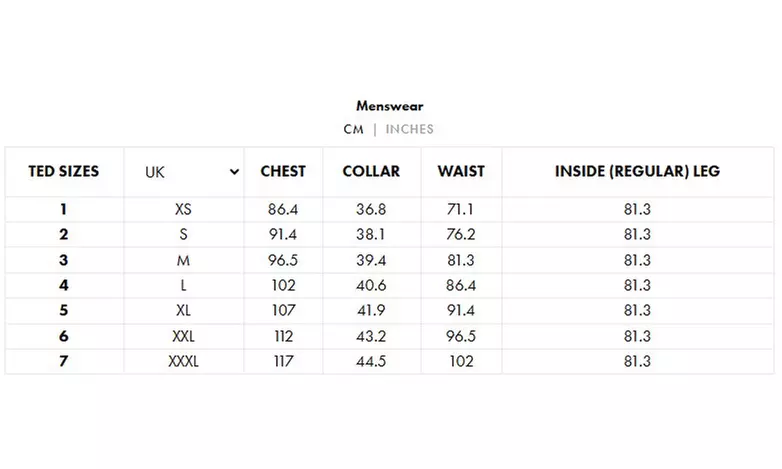Viewport: 782px width, 469px height.
Task: Click the CHEST column header
Action: (283, 171)
